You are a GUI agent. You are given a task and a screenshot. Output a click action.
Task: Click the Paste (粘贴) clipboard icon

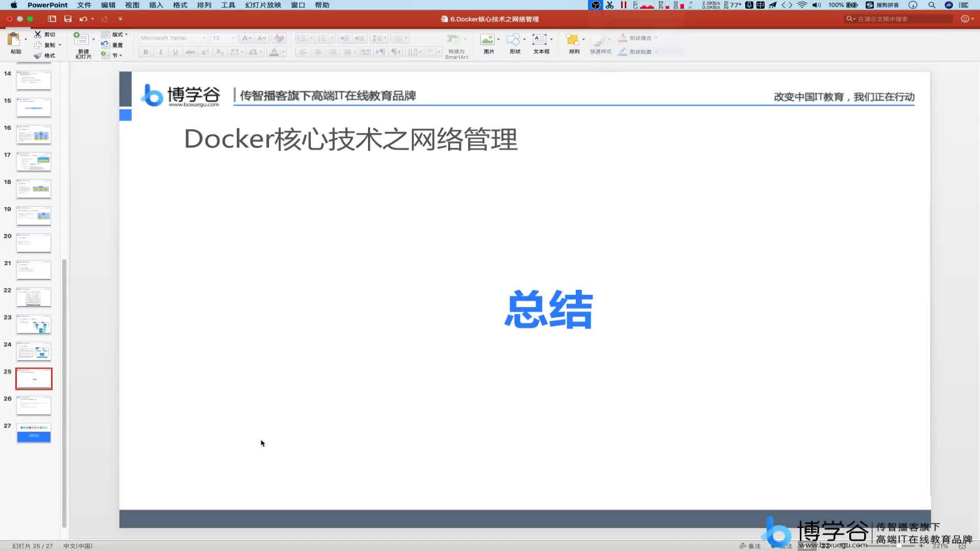click(x=14, y=39)
